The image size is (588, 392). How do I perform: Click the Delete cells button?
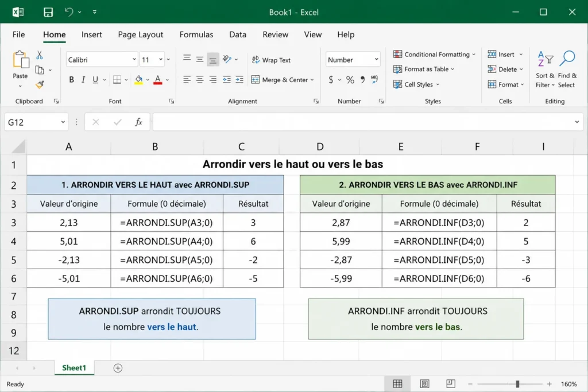click(x=502, y=69)
